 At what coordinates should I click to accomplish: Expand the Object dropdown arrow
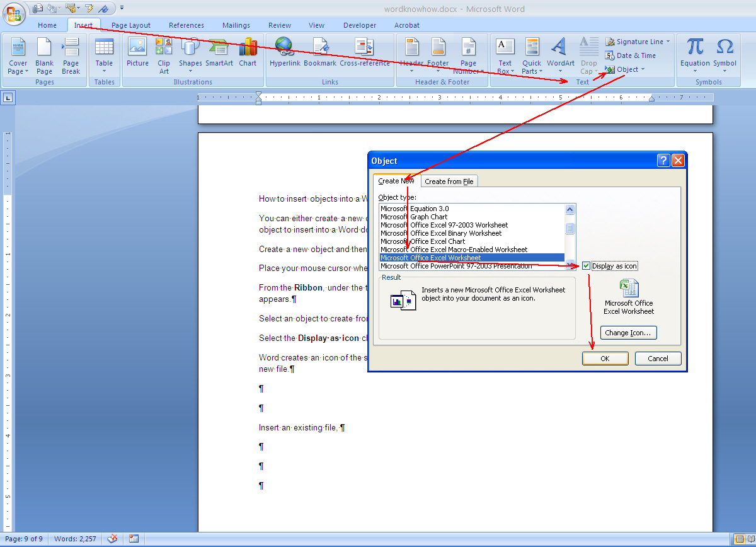[x=643, y=69]
